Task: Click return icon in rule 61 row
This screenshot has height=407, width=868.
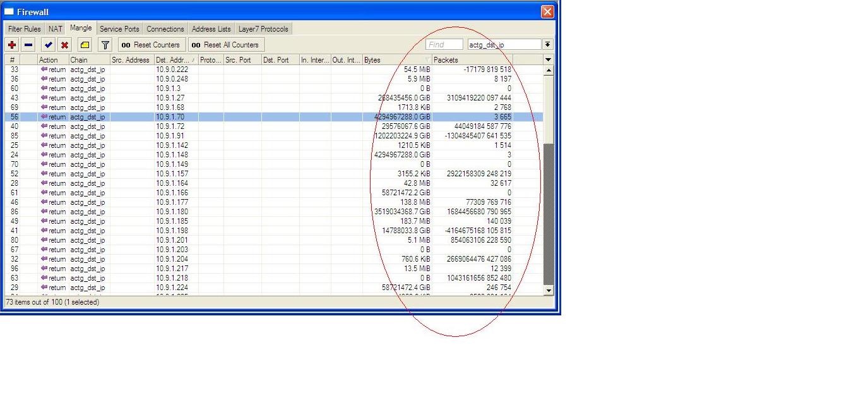Action: 44,193
